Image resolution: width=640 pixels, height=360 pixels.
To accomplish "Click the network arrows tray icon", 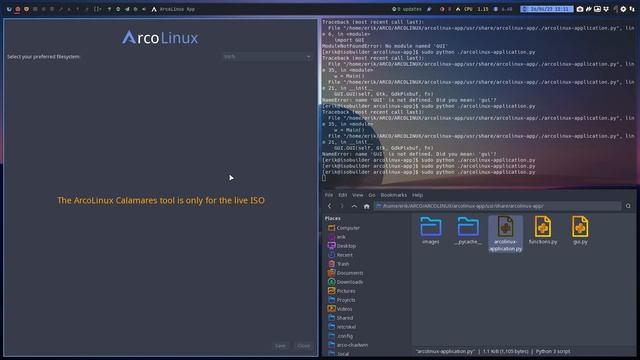I will click(632, 9).
